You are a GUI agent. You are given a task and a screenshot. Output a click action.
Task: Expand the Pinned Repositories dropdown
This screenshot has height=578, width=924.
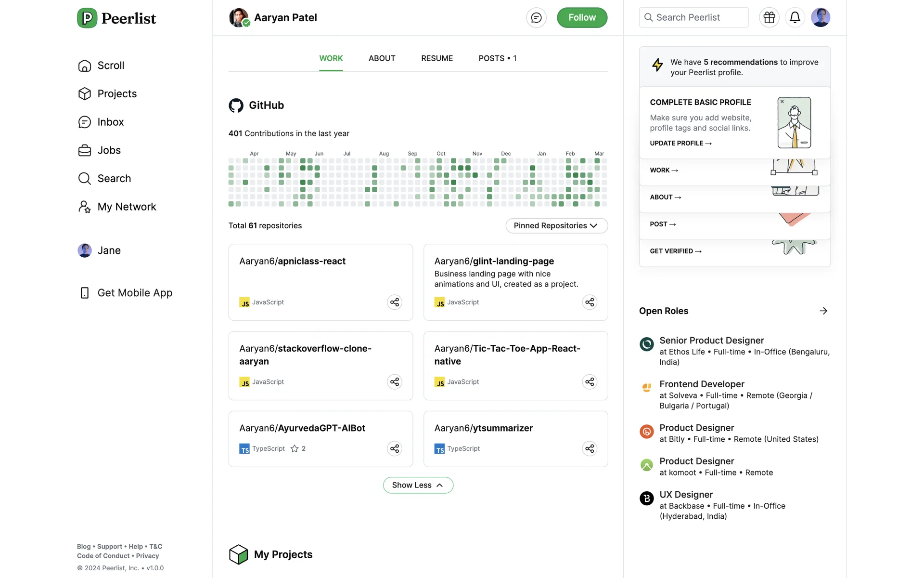pyautogui.click(x=556, y=225)
